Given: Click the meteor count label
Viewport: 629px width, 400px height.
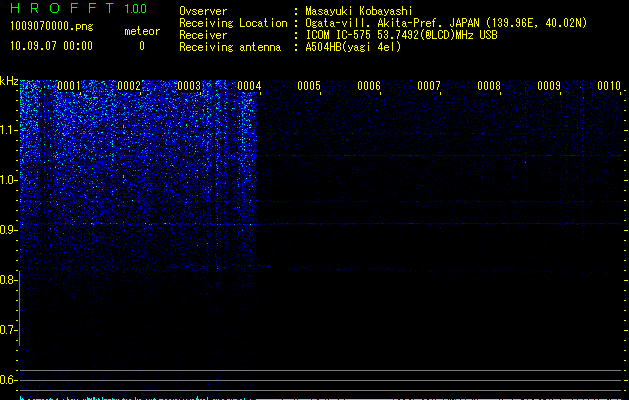Looking at the screenshot, I should point(142,31).
